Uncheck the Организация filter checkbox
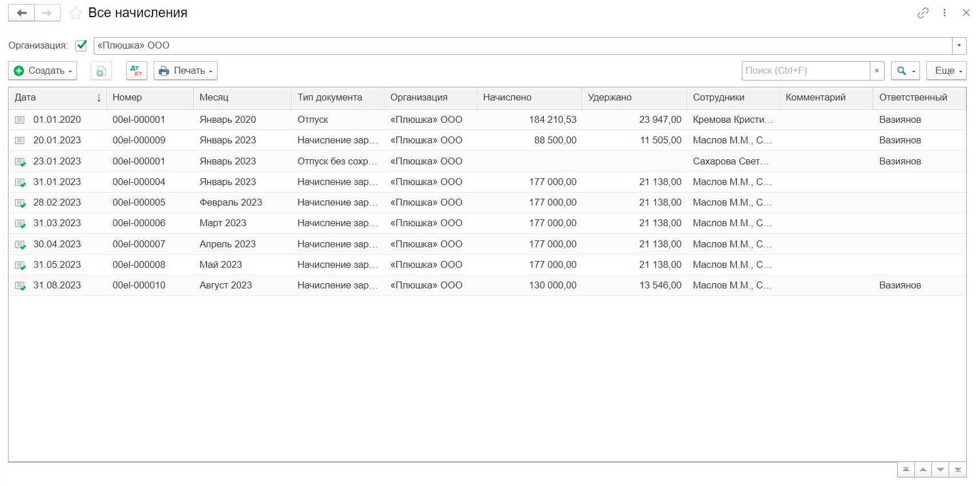Screen dimensions: 980x486 81,45
